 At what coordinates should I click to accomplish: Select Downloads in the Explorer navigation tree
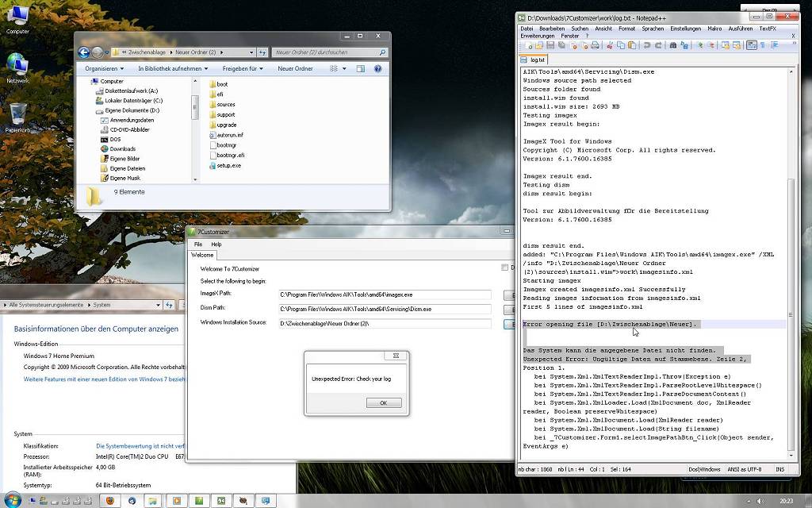(x=118, y=148)
